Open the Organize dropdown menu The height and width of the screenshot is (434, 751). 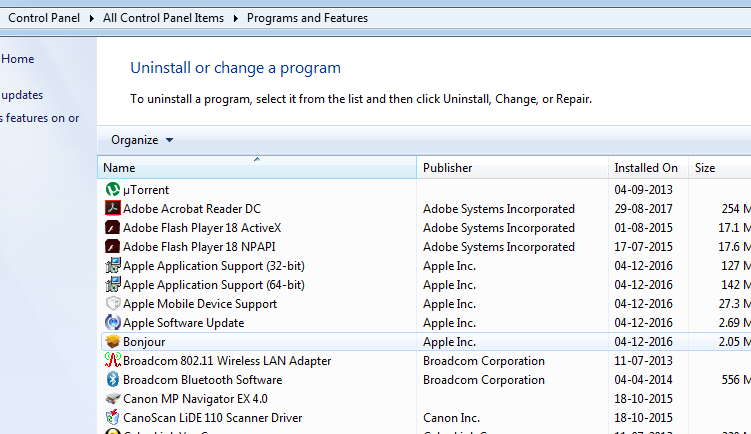tap(142, 140)
